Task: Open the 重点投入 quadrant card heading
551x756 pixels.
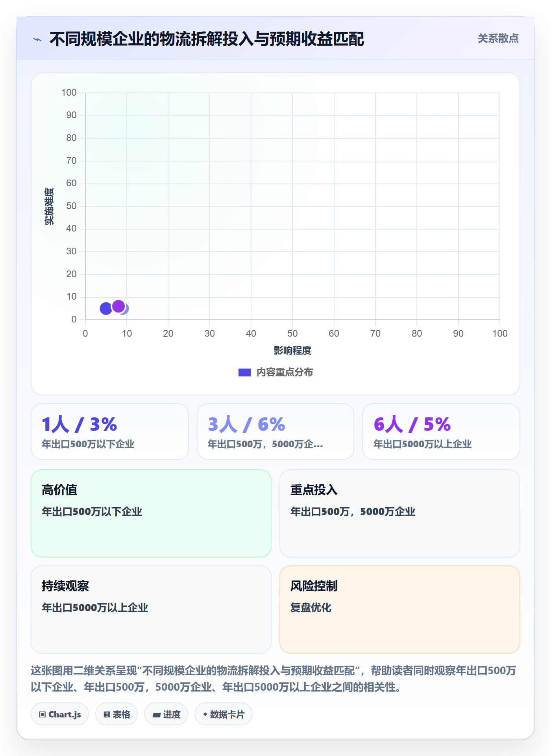Action: click(x=314, y=490)
